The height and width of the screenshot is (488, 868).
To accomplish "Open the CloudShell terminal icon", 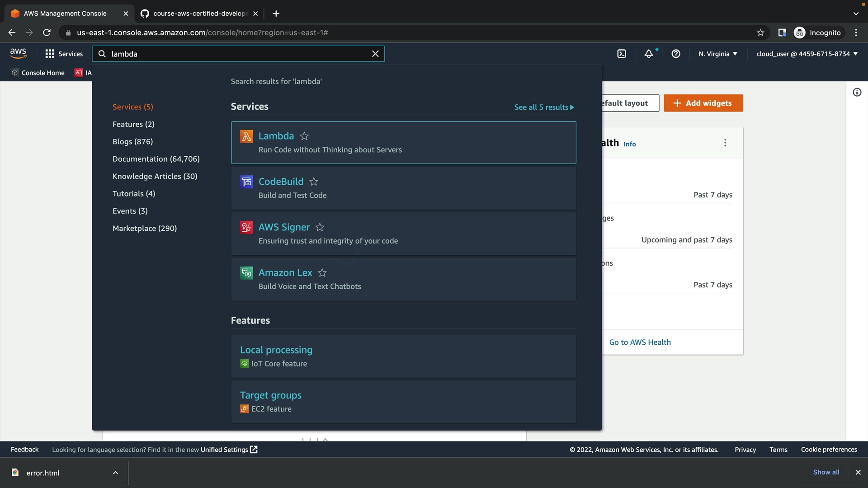I will pyautogui.click(x=622, y=54).
